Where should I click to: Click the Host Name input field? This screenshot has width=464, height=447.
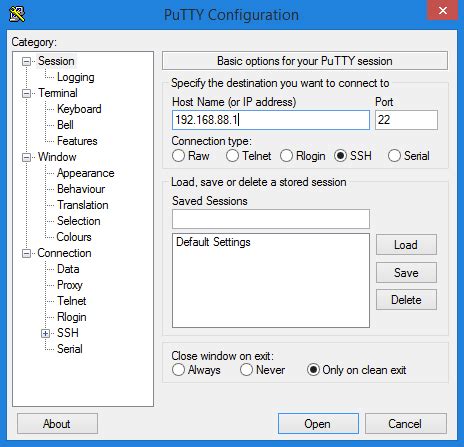click(x=271, y=120)
